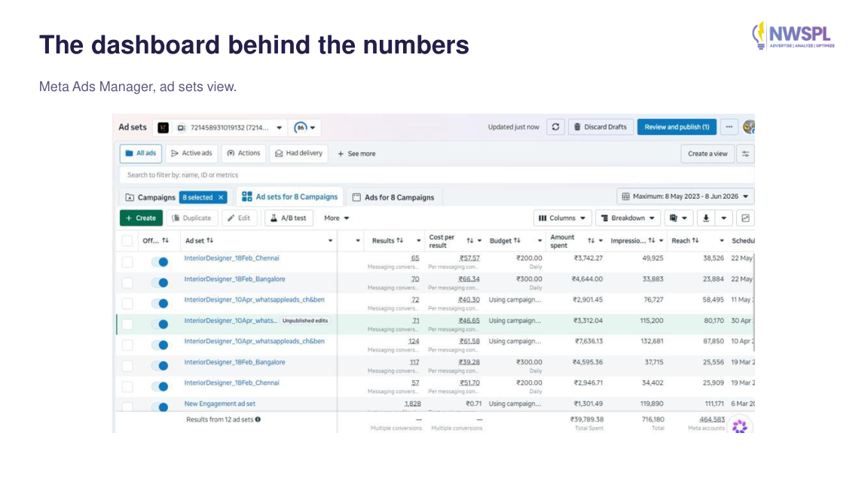Open the charts view icon in toolbar
The width and height of the screenshot is (868, 488).
point(746,218)
